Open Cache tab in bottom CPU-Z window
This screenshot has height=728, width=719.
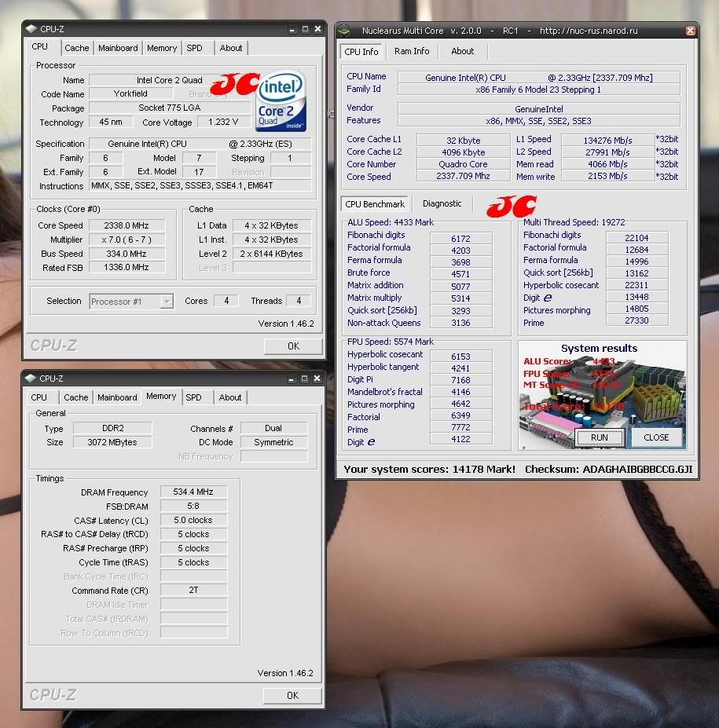[x=75, y=397]
